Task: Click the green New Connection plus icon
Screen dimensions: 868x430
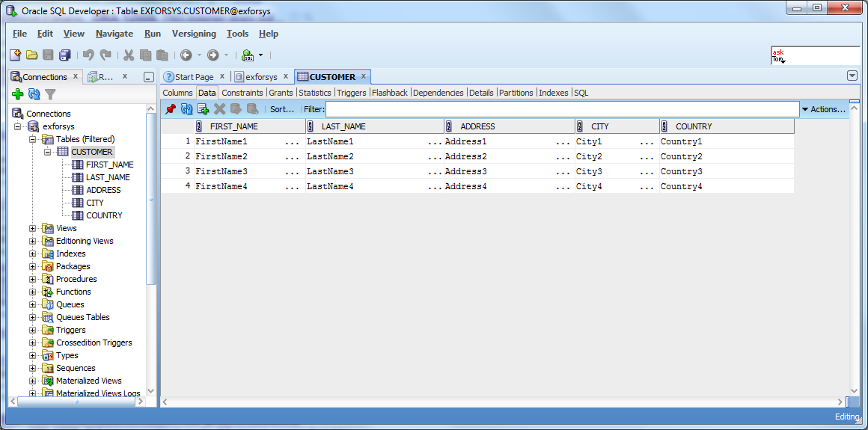Action: [x=18, y=94]
